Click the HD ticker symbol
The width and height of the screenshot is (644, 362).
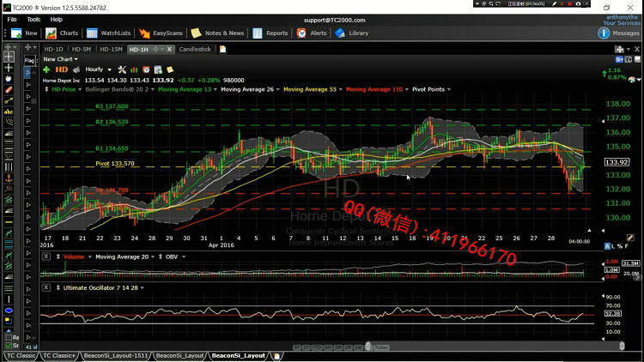(61, 69)
